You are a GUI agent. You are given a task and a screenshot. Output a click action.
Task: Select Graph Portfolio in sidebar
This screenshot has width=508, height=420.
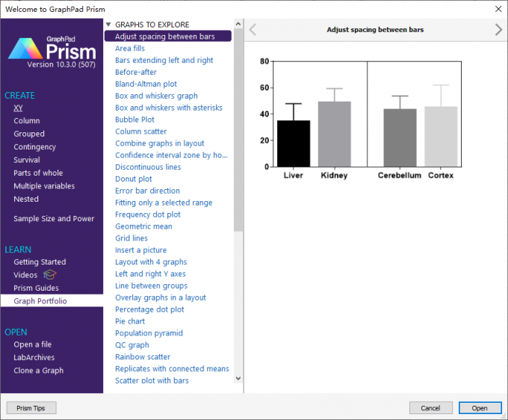click(52, 300)
